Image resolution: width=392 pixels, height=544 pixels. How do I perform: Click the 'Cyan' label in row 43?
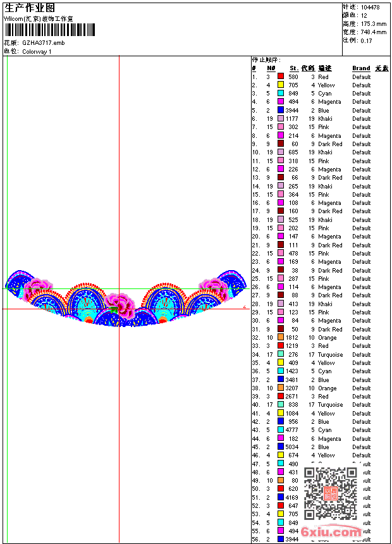click(x=325, y=430)
